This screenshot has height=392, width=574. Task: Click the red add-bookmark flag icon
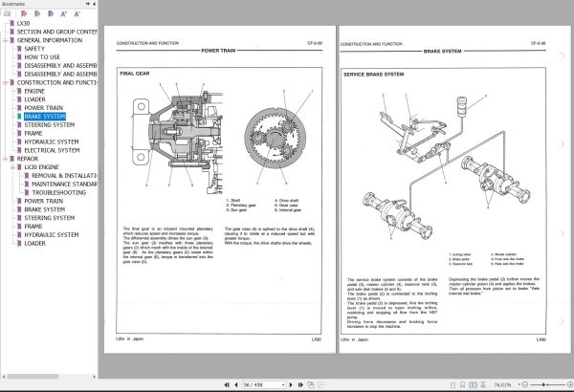24,14
